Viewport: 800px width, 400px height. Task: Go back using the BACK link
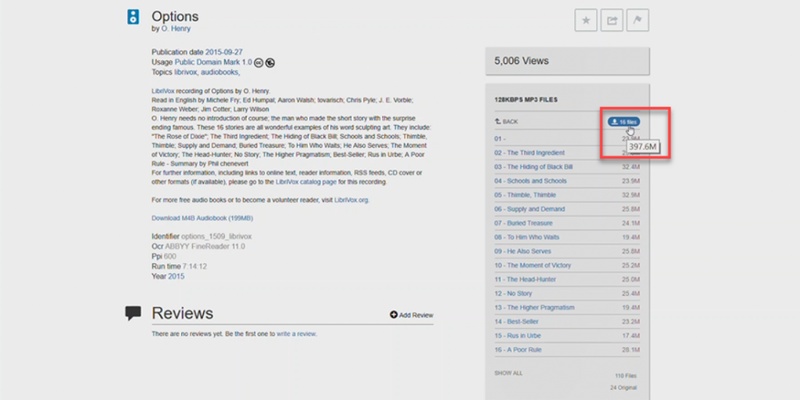point(506,122)
